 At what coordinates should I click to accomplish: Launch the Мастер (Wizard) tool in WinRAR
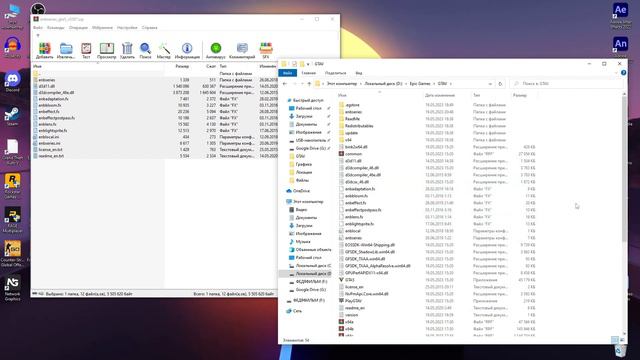164,51
